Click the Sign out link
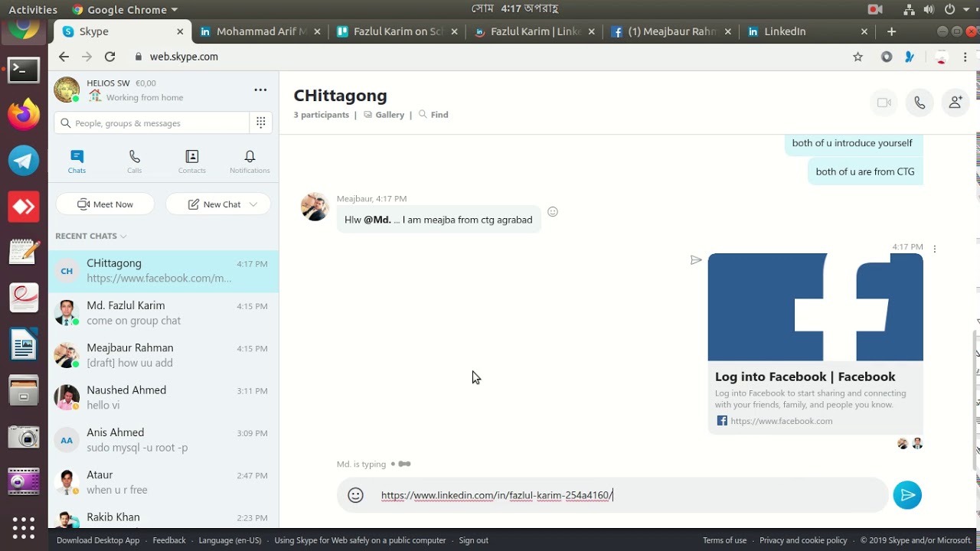Image resolution: width=980 pixels, height=551 pixels. click(473, 540)
